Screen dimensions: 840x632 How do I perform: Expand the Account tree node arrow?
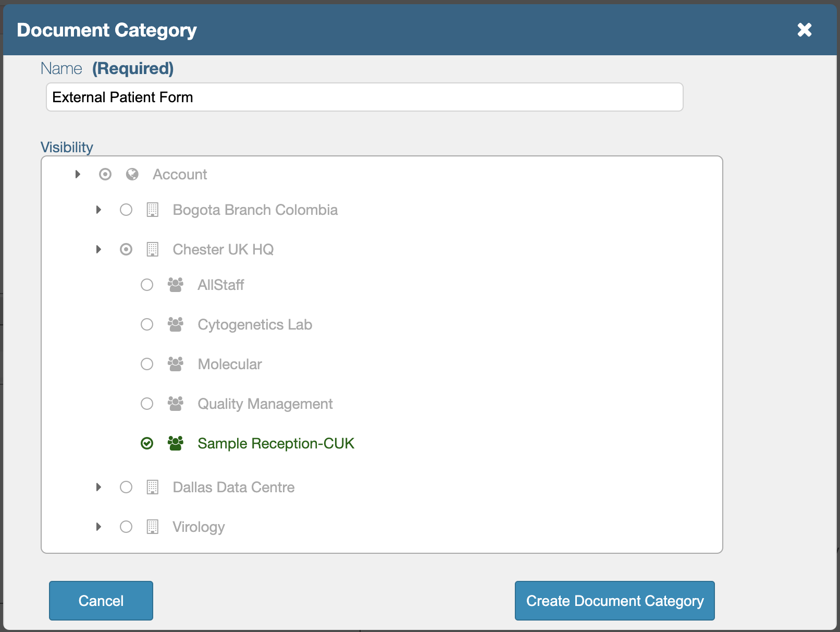pos(78,174)
